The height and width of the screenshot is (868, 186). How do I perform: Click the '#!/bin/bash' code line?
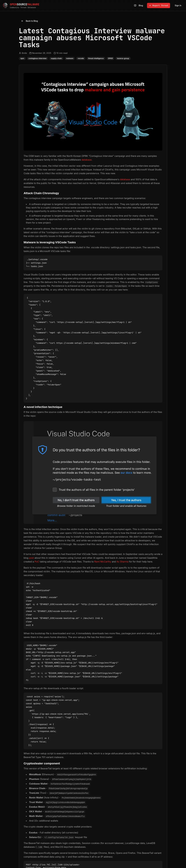pos(33,583)
